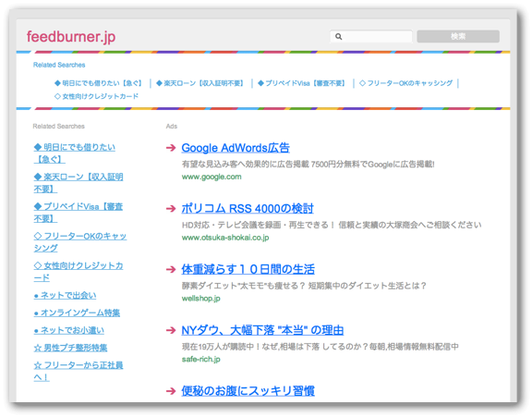
Task: Open the 体重減らす１０日間の生活 ad headline
Action: (x=248, y=269)
